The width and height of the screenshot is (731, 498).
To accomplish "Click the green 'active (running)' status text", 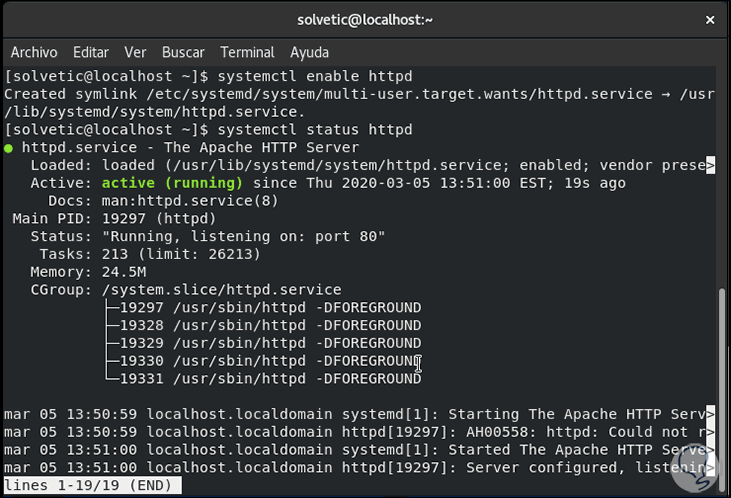I will pos(172,183).
